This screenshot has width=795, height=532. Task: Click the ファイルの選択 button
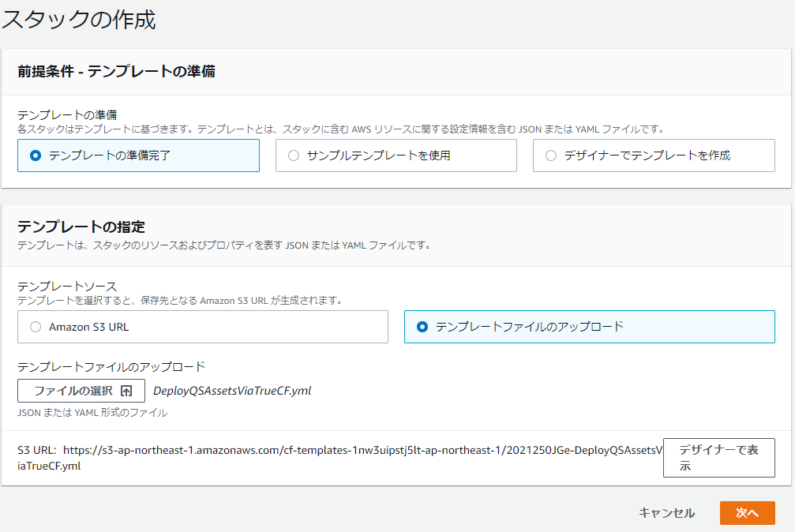tap(81, 391)
